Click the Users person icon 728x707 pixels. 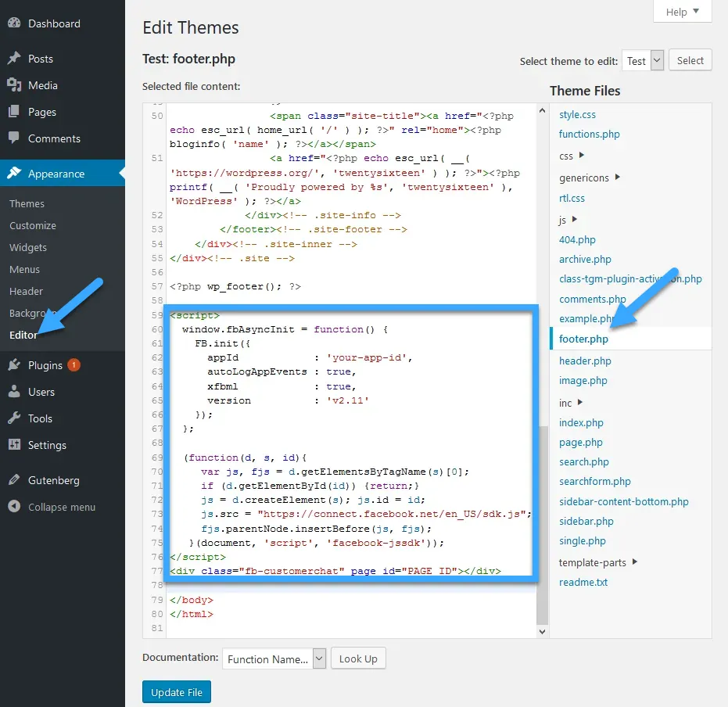(14, 392)
